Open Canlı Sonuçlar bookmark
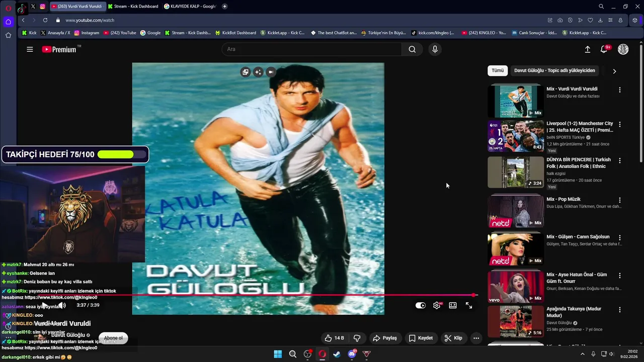Viewport: 644px width, 362px height. tap(534, 33)
